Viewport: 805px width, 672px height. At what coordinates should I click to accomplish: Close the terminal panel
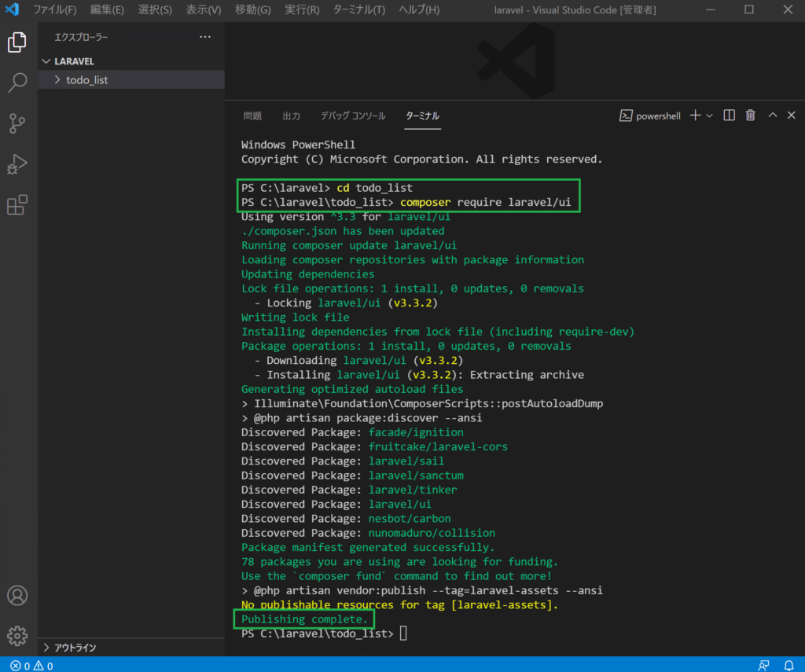(x=791, y=116)
